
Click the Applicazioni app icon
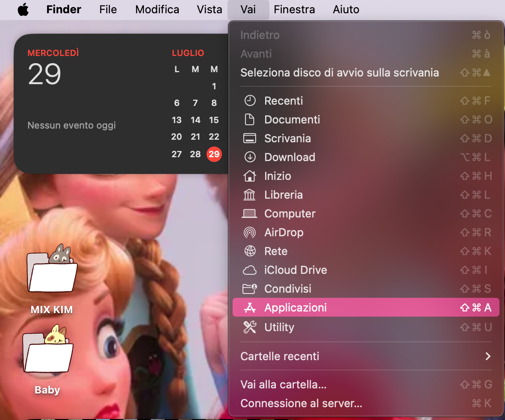click(x=250, y=308)
